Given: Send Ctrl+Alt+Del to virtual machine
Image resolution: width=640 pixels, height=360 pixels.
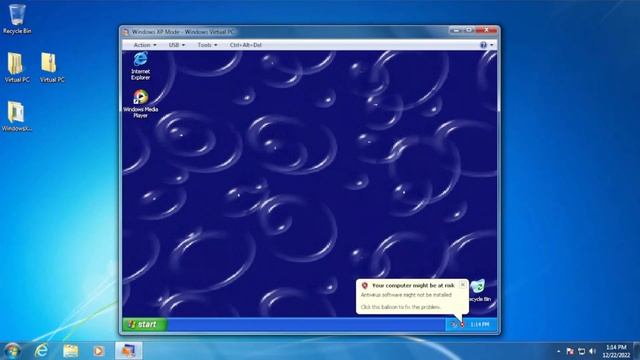Looking at the screenshot, I should click(x=246, y=45).
